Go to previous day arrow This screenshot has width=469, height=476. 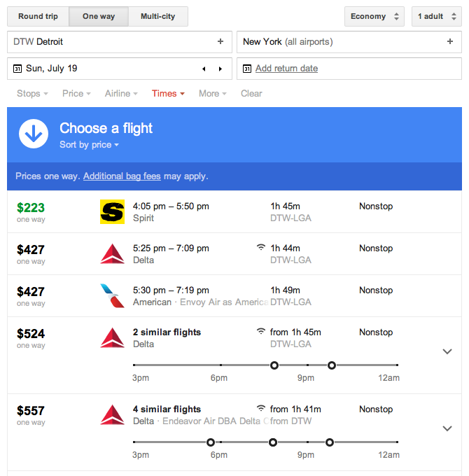point(204,69)
